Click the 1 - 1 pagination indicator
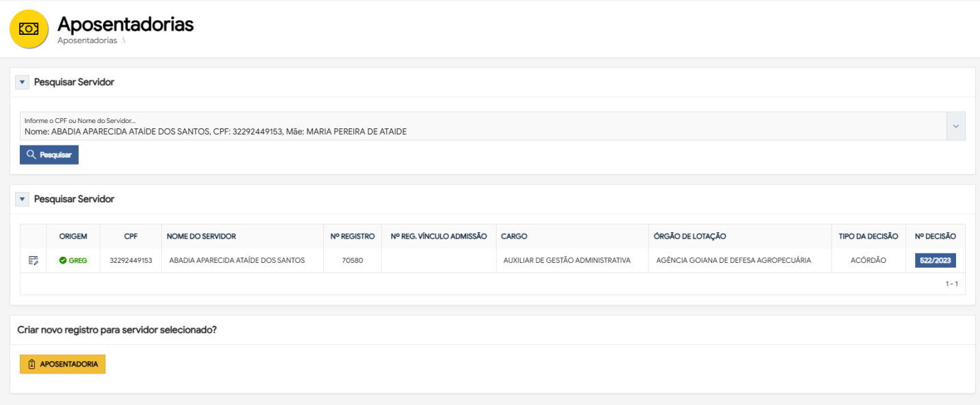The width and height of the screenshot is (980, 405). [x=951, y=283]
